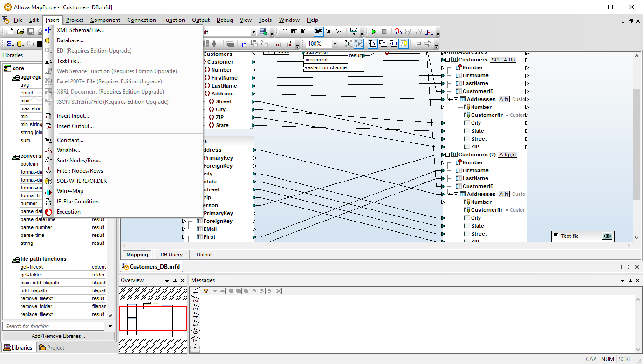Click the Stop debugging square icon

384,32
